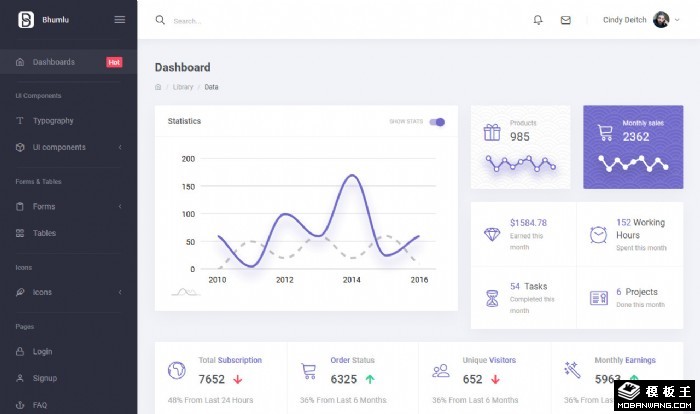Click the home icon in breadcrumb
This screenshot has height=414, width=700.
[158, 87]
